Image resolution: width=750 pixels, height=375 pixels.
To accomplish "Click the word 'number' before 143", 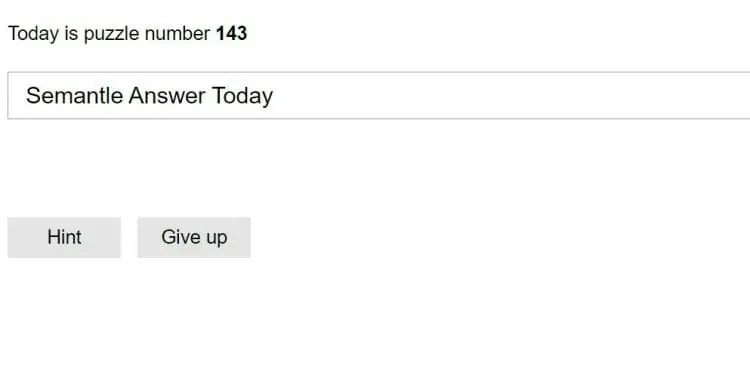I will coord(177,34).
